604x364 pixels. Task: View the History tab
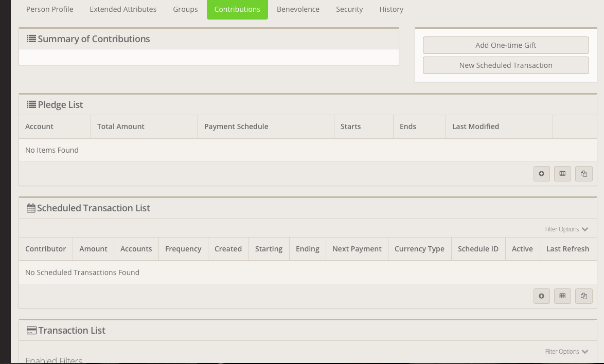pos(391,9)
